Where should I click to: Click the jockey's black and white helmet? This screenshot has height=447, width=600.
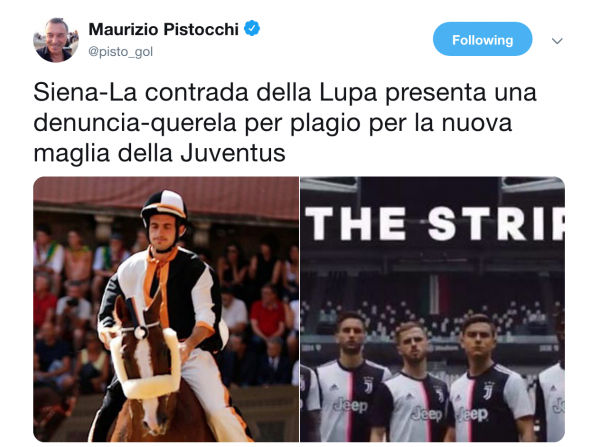tap(164, 208)
